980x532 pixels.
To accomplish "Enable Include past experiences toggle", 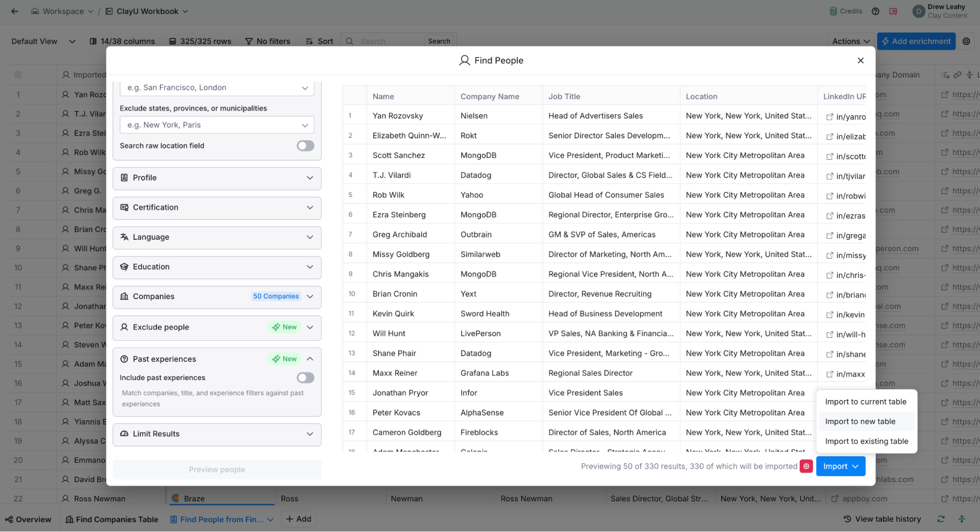I will tap(305, 378).
